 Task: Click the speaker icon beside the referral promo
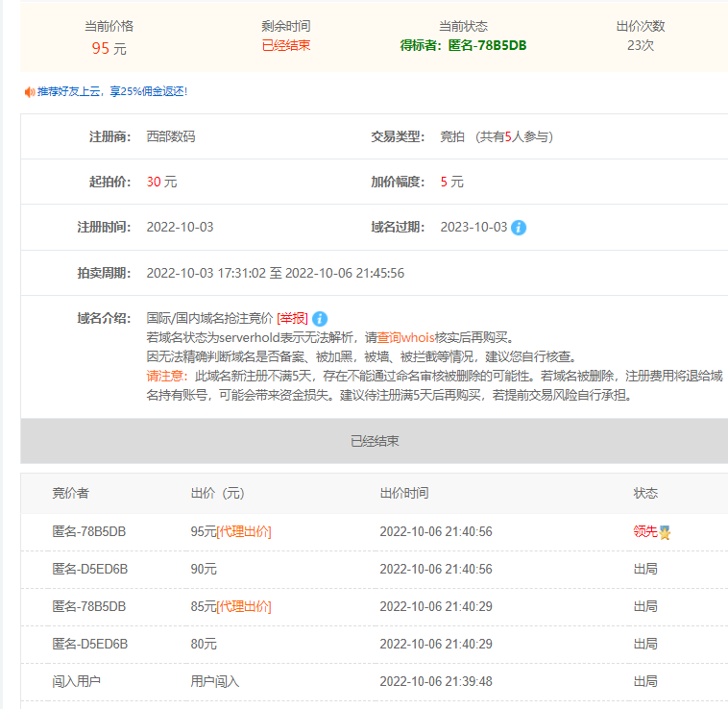pyautogui.click(x=29, y=91)
